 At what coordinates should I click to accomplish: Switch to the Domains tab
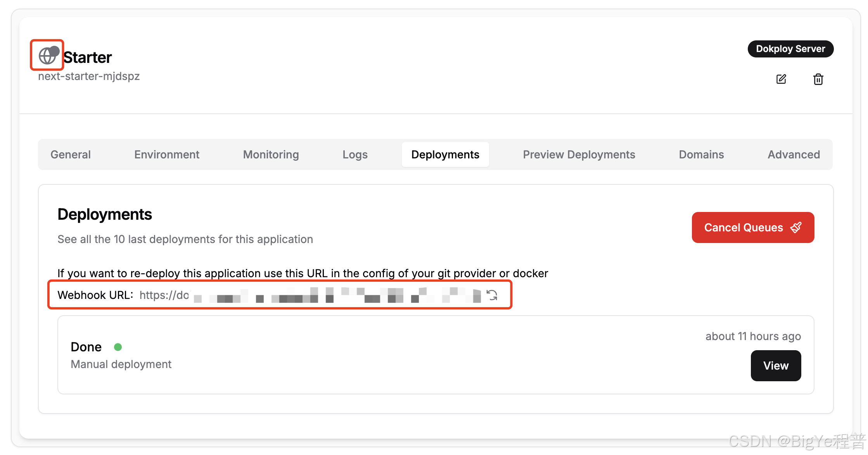[x=701, y=155]
